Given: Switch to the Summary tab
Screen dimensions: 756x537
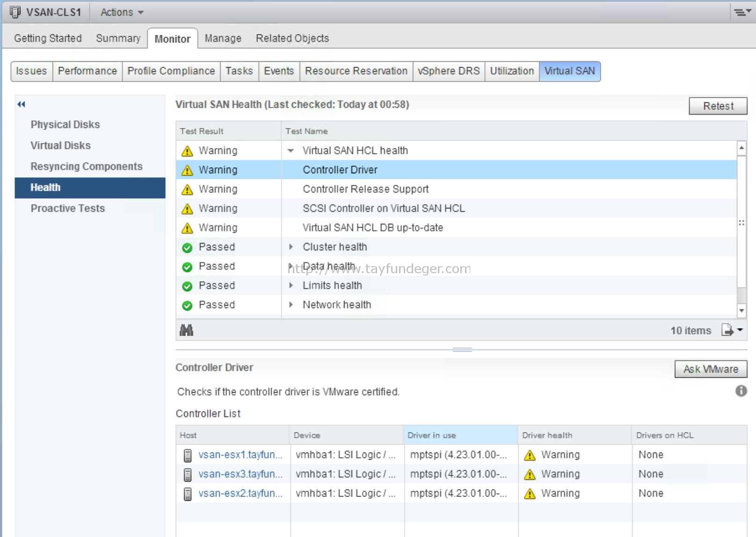Looking at the screenshot, I should 118,38.
